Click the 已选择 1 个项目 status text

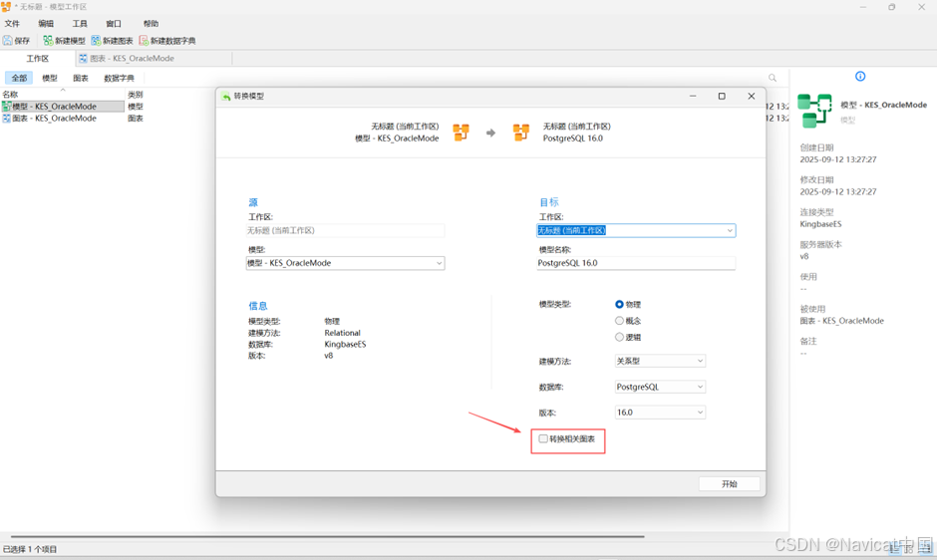[x=30, y=549]
